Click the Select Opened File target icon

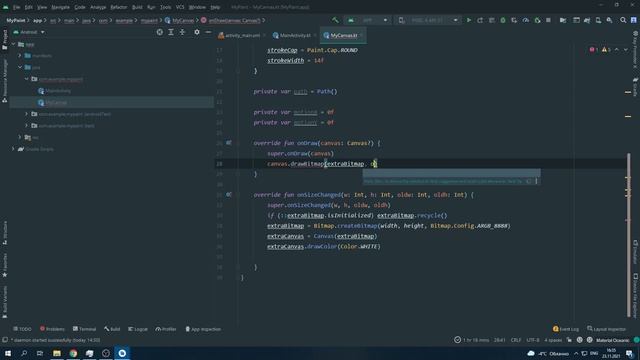coord(160,32)
